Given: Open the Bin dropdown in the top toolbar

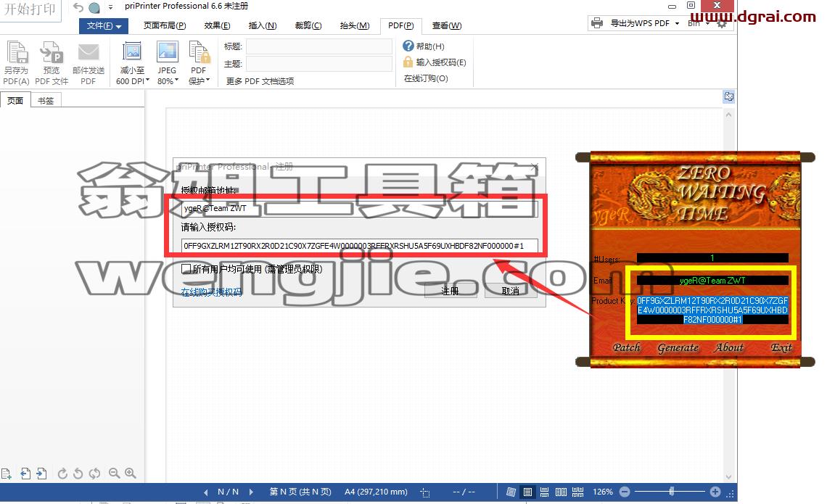Looking at the screenshot, I should click(x=707, y=23).
